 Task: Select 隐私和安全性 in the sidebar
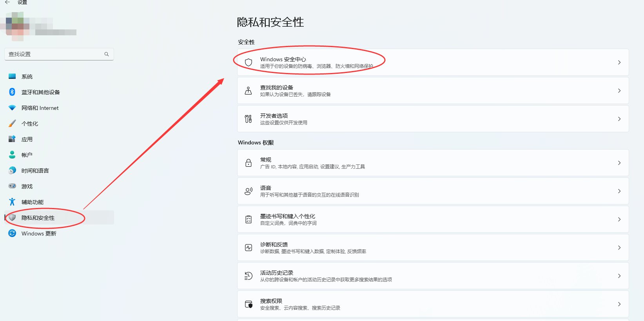[59, 218]
